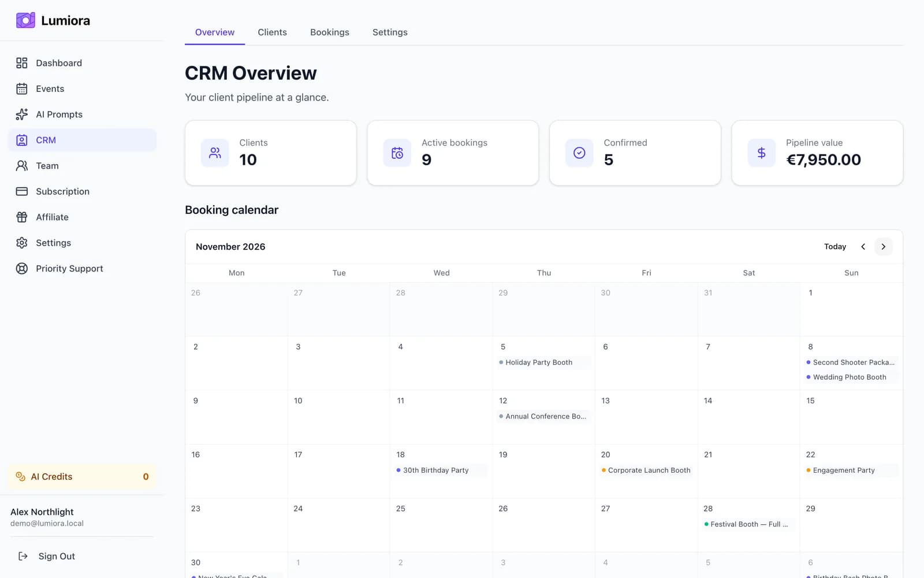
Task: Select the CRM sidebar icon
Action: pos(22,140)
